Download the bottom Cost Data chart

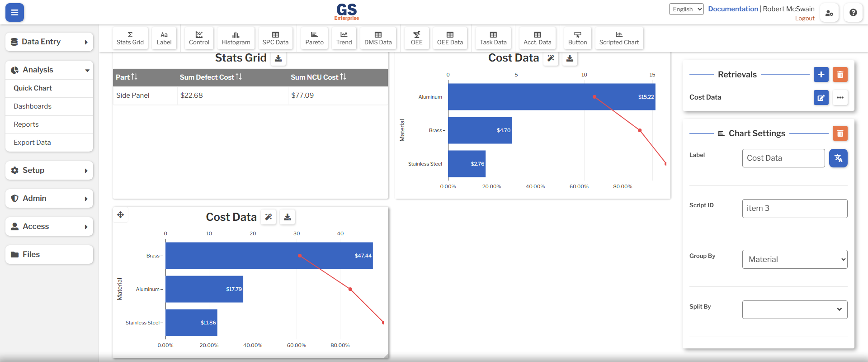pos(288,217)
